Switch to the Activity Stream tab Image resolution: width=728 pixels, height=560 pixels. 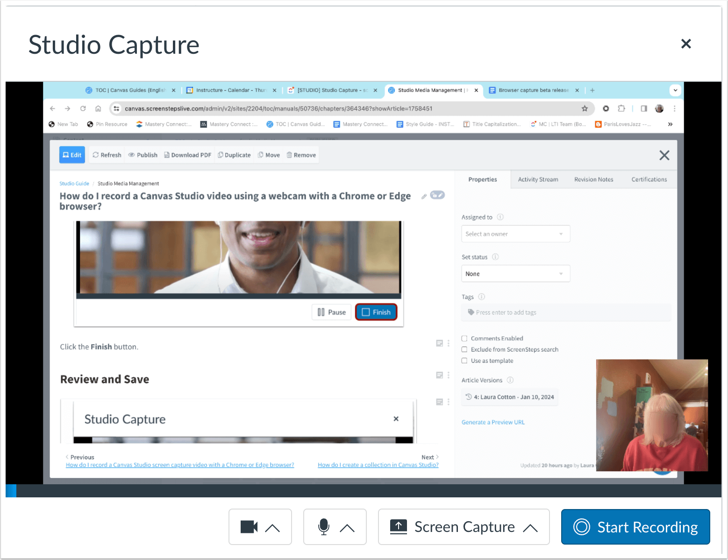(x=538, y=179)
